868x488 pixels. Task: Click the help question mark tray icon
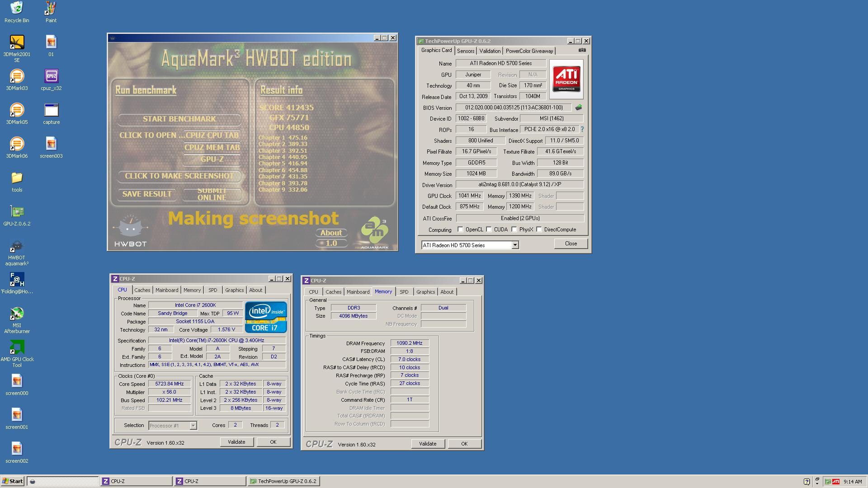(807, 481)
